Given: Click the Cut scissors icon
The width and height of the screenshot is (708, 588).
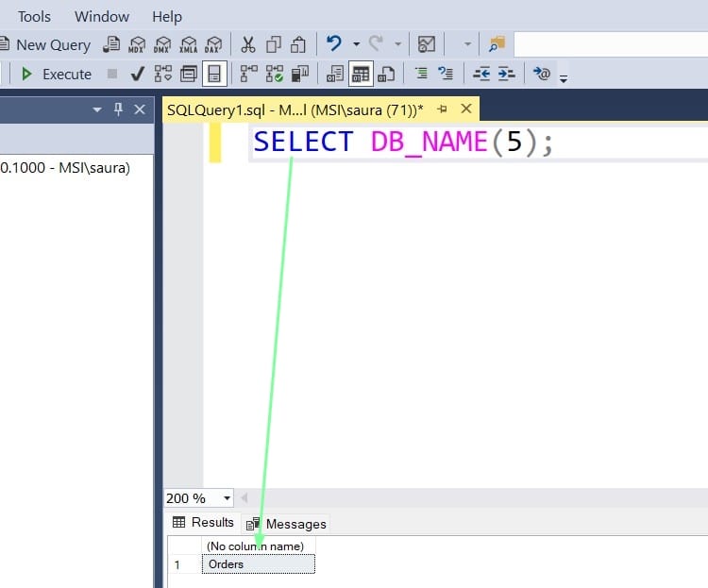Looking at the screenshot, I should [248, 44].
